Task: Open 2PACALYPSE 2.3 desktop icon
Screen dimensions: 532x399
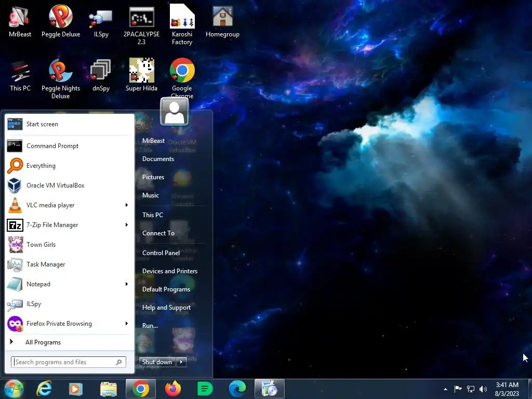Action: point(141,25)
